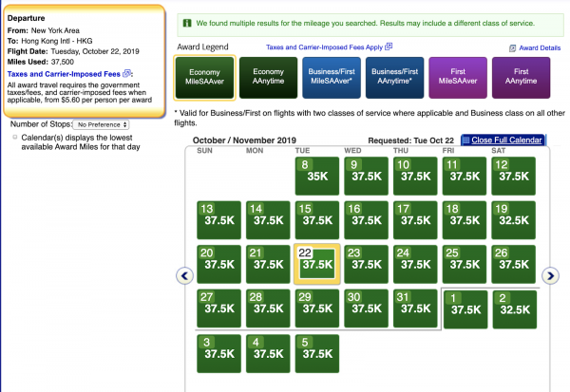
Task: Select the Calendar lowest Award Miles radio button
Action: click(x=14, y=138)
